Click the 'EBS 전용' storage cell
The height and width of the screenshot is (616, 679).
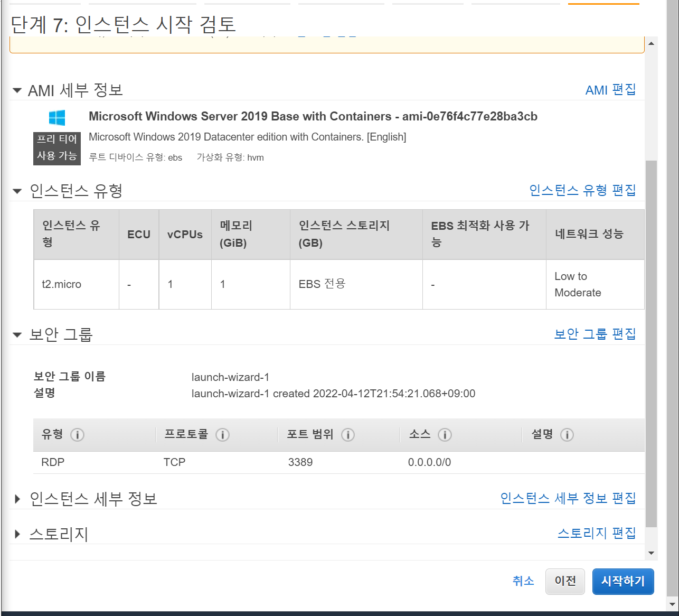(x=356, y=284)
